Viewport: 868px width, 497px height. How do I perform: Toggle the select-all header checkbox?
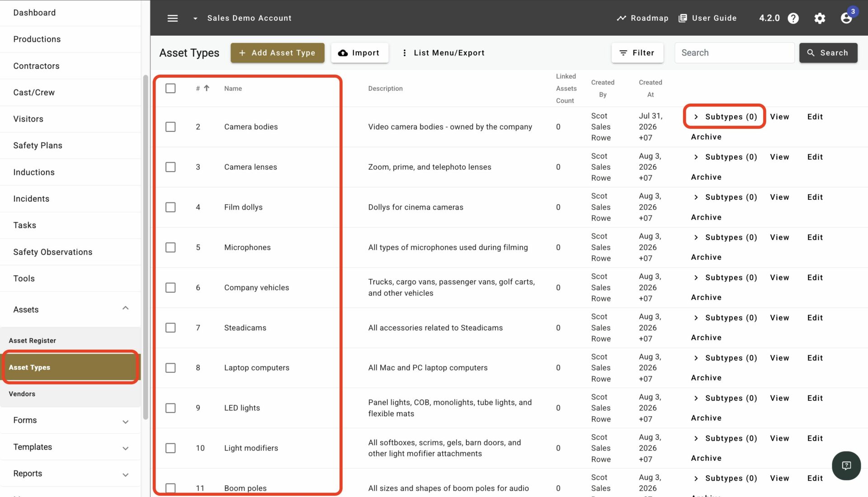tap(170, 88)
